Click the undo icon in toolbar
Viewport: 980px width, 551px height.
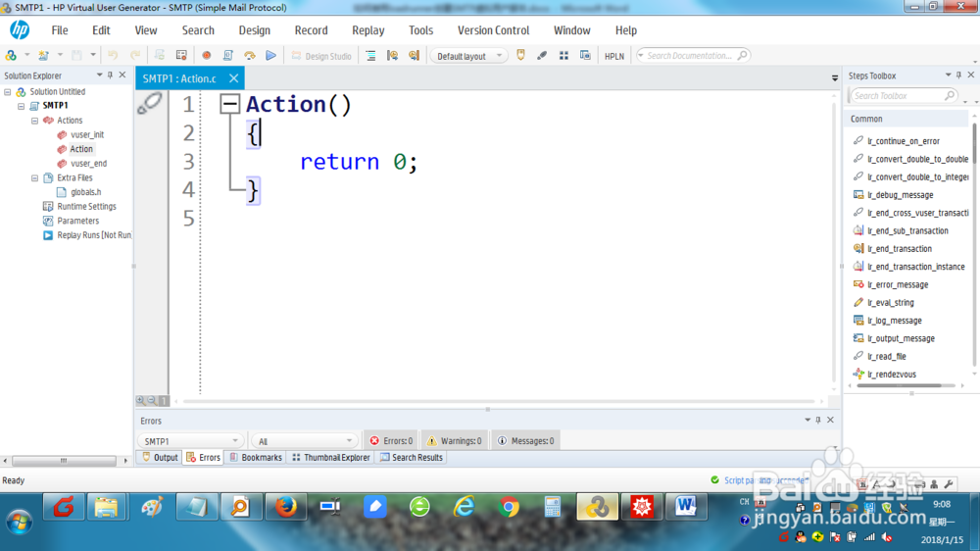point(113,56)
